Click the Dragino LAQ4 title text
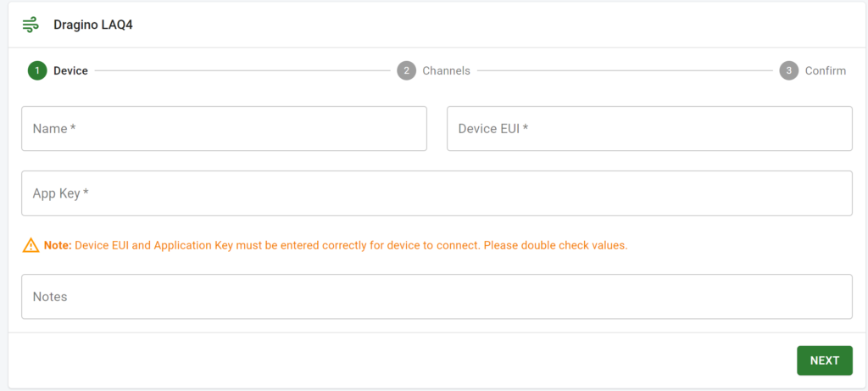868x391 pixels. point(93,25)
